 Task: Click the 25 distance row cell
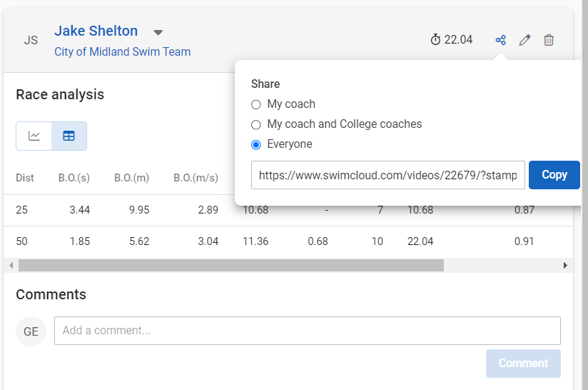tap(21, 210)
